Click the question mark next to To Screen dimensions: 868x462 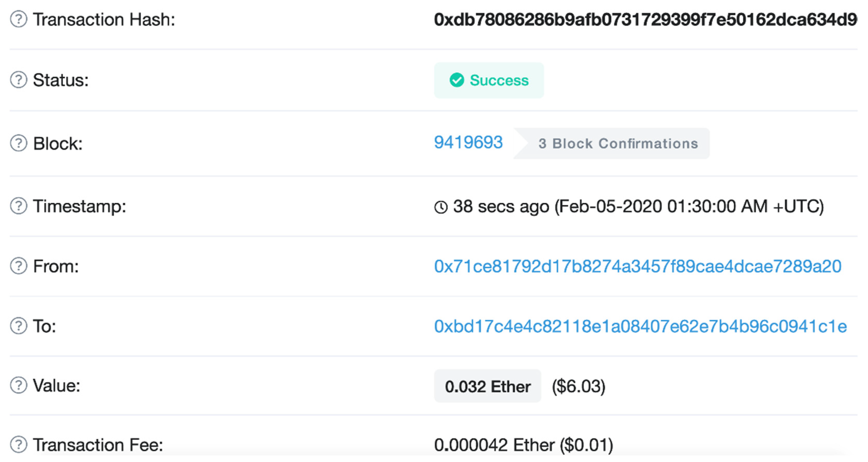pyautogui.click(x=18, y=326)
